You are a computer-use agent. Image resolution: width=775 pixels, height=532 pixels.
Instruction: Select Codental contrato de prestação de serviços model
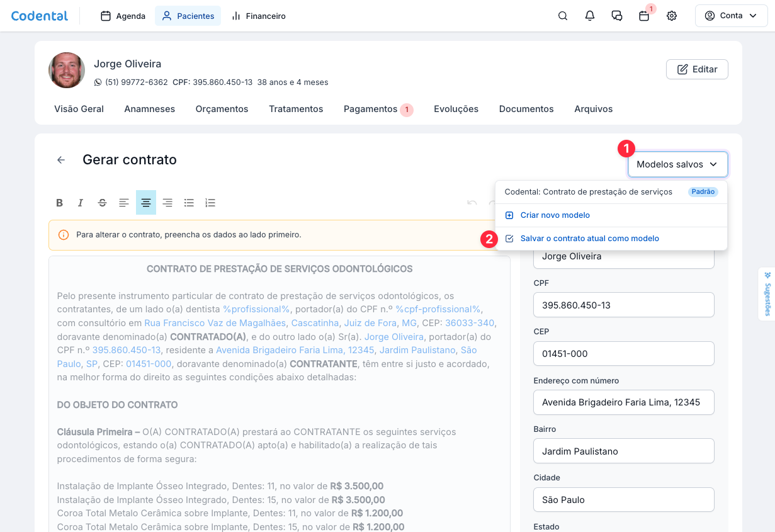[588, 192]
